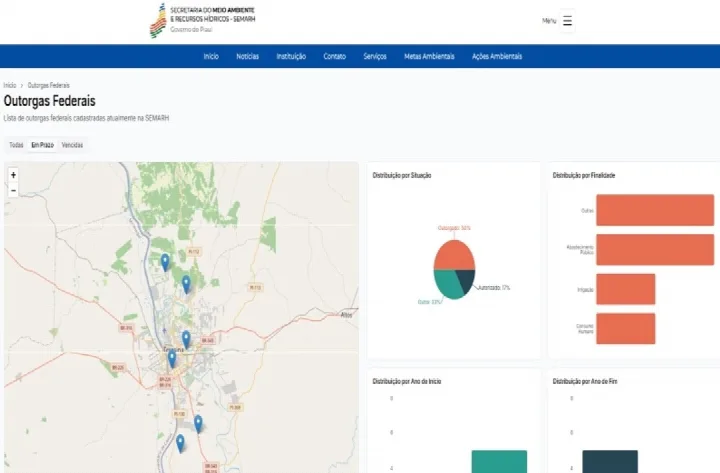Open the hamburger Menu icon
The width and height of the screenshot is (720, 473).
click(x=567, y=21)
